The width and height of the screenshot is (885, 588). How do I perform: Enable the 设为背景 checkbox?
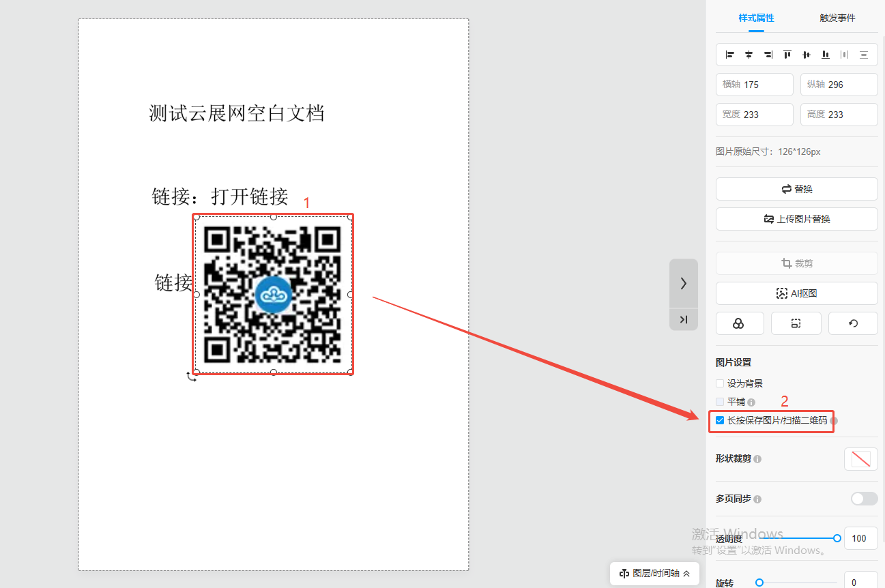point(720,383)
